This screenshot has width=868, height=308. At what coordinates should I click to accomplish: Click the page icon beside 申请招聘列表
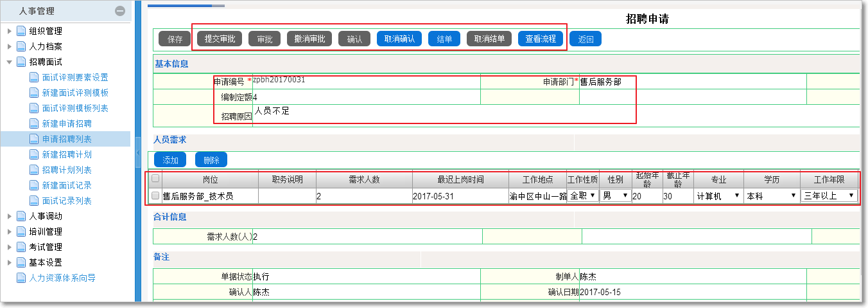tap(34, 139)
